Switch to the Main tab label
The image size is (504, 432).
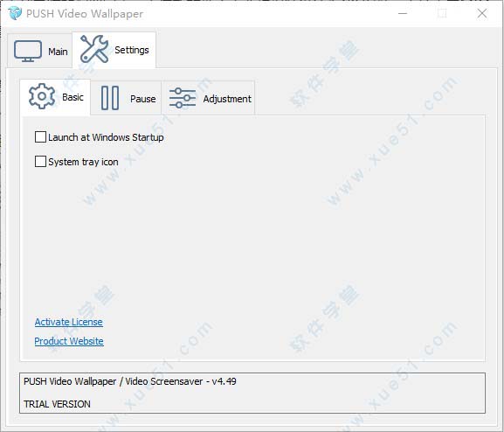pyautogui.click(x=58, y=52)
